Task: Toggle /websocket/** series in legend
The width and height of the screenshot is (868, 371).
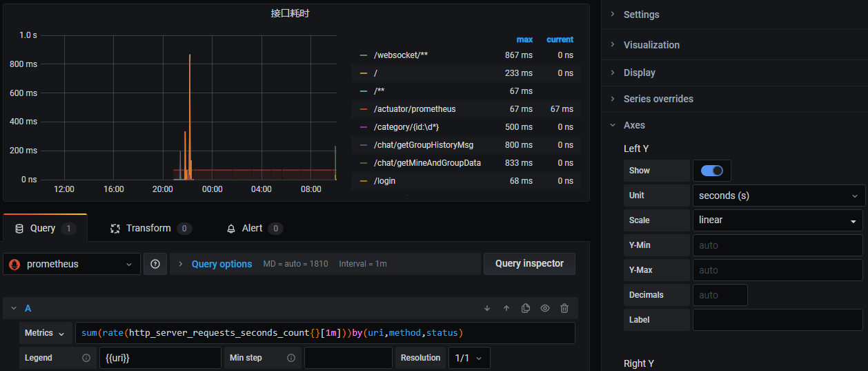Action: pos(401,55)
